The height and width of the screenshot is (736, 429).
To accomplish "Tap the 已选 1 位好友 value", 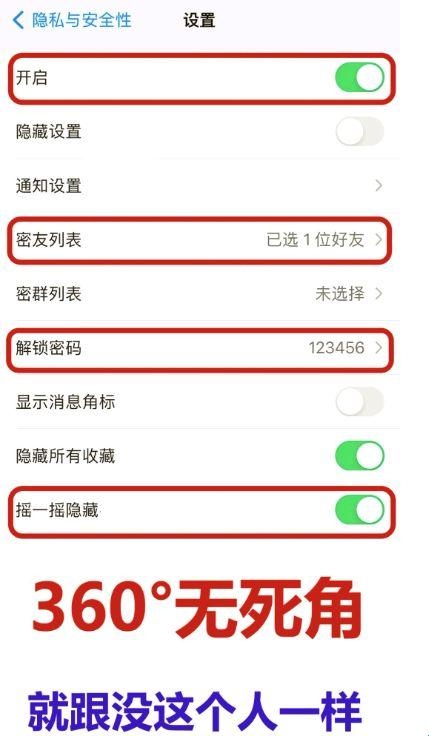I will 315,240.
